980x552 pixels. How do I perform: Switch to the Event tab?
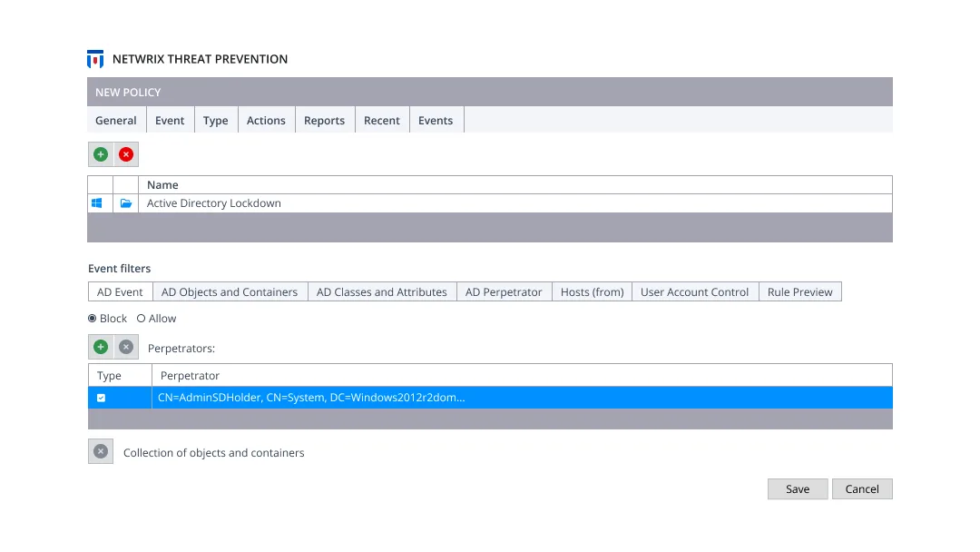[170, 120]
